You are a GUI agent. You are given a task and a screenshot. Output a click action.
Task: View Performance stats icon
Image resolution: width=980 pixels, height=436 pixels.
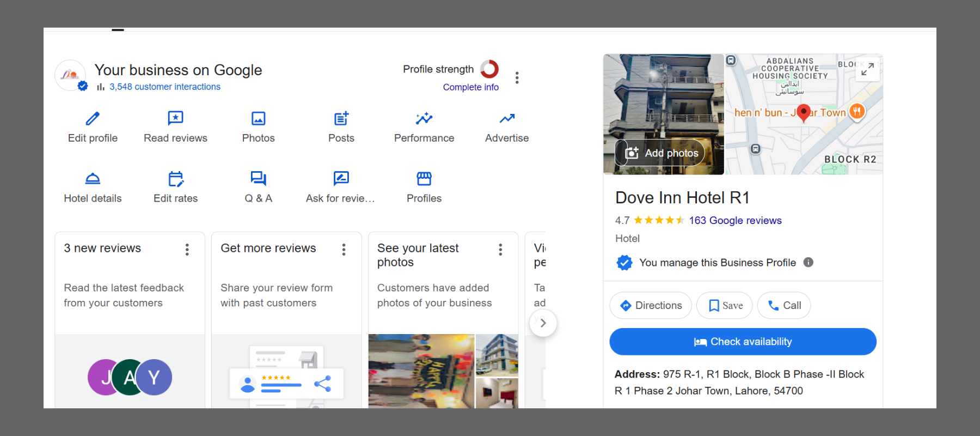pyautogui.click(x=424, y=118)
